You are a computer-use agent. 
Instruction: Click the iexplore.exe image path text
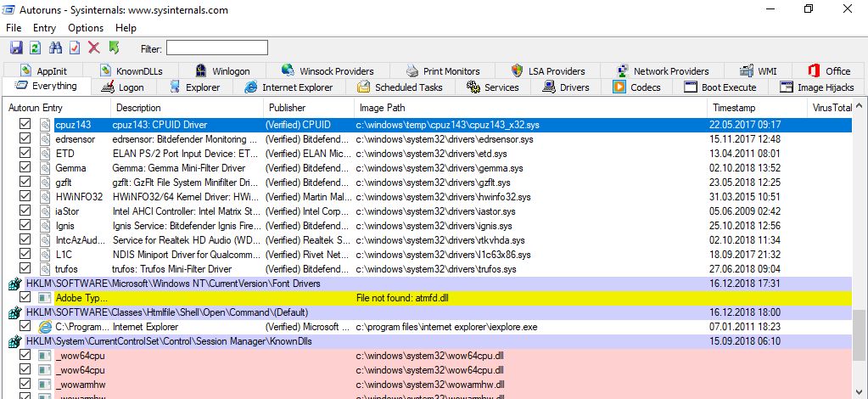(447, 327)
